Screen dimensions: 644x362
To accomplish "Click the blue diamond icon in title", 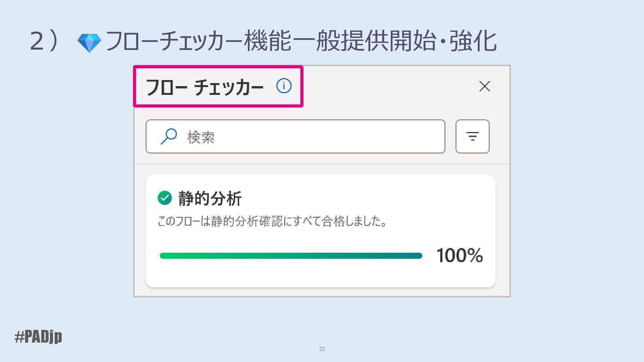I will [89, 43].
